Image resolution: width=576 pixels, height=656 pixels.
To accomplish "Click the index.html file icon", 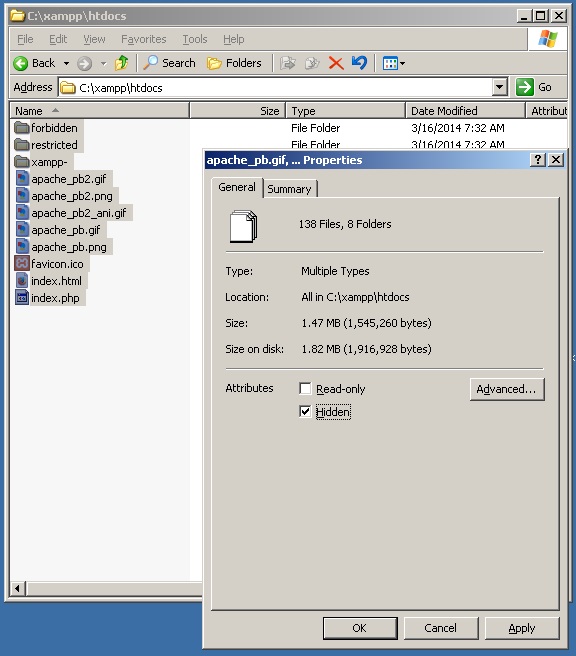I will [x=22, y=281].
